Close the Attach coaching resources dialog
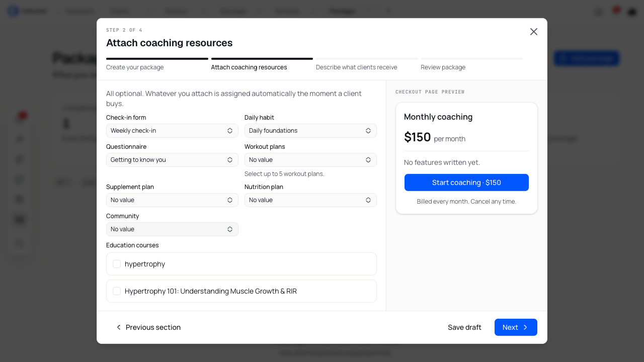The image size is (644, 362). tap(534, 32)
